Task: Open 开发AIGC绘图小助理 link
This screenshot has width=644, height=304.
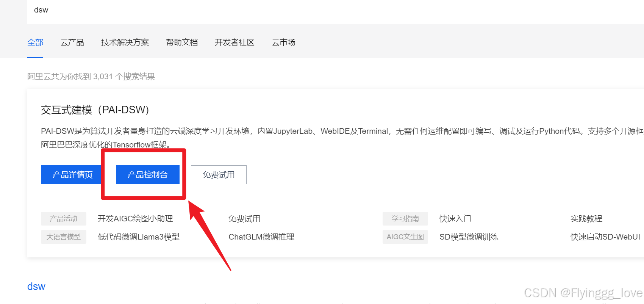Action: tap(135, 219)
